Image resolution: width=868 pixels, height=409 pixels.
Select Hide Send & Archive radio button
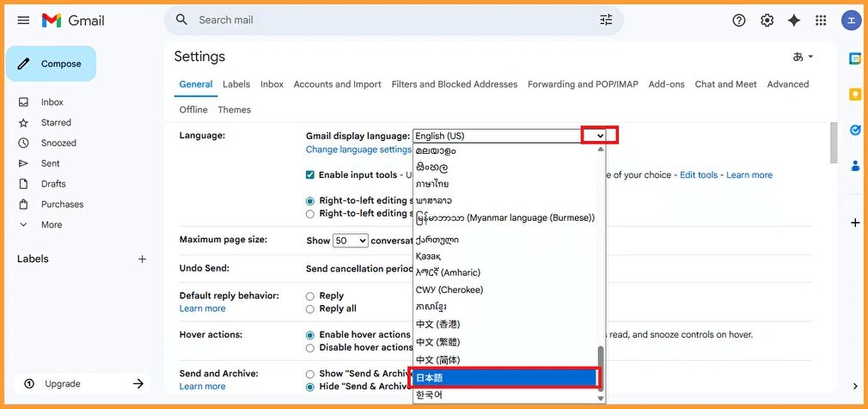tap(310, 387)
